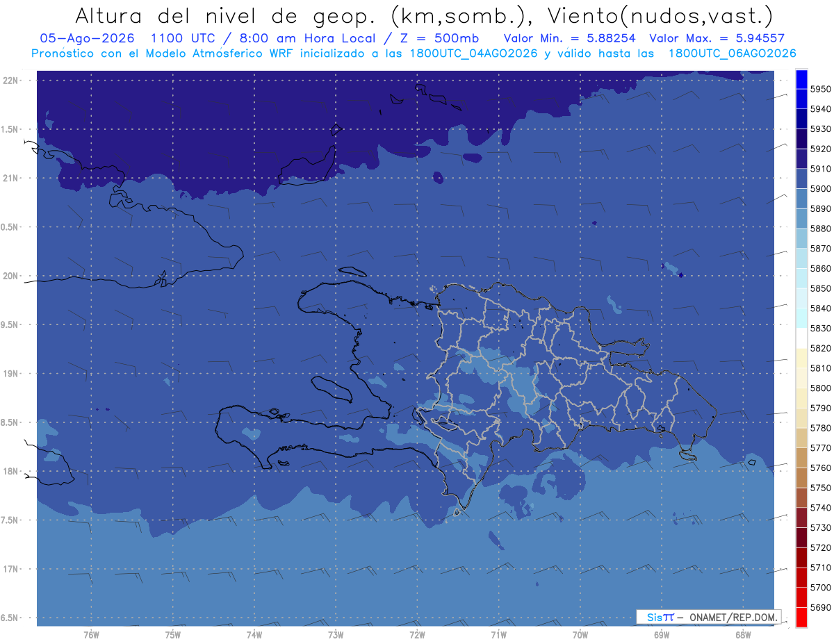This screenshot has width=834, height=644.
Task: Click the '69W' longitude label
Action: click(x=662, y=635)
